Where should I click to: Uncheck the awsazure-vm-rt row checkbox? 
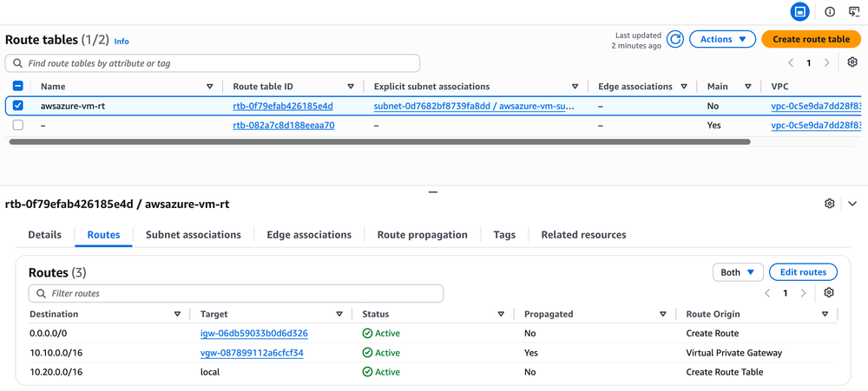(x=17, y=106)
